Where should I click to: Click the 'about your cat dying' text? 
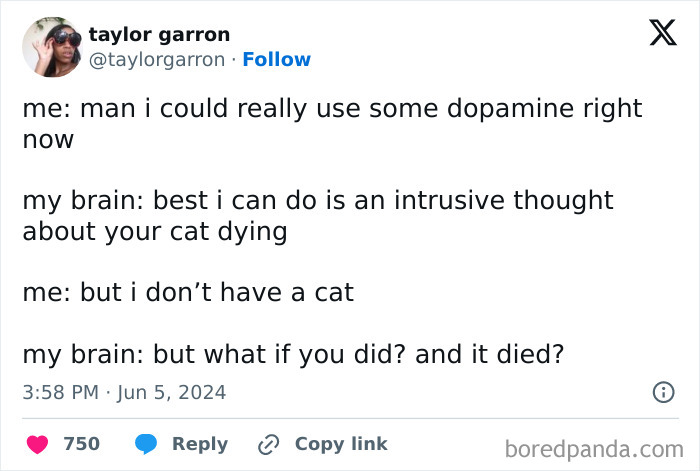coord(155,232)
